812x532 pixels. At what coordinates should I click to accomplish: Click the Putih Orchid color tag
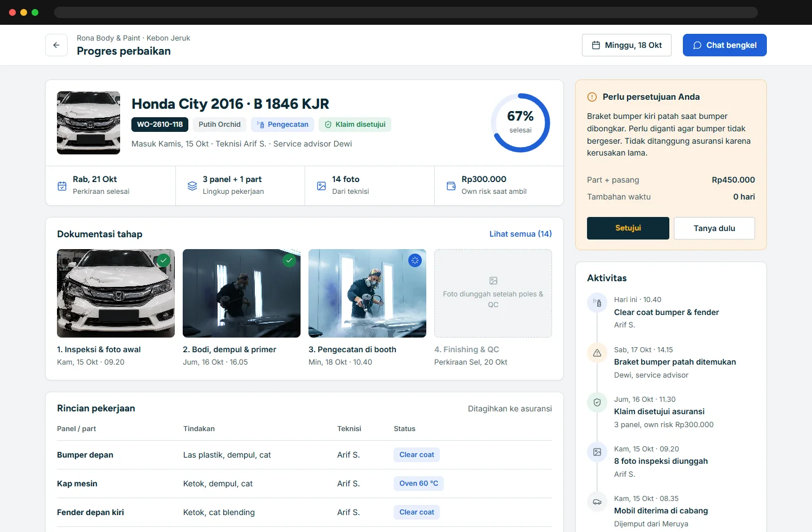pos(219,125)
